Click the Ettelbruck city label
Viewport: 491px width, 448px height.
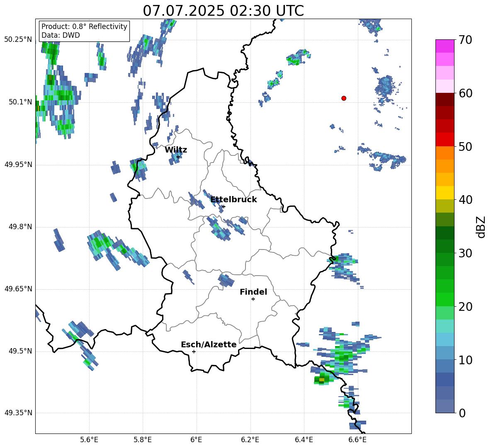click(233, 200)
